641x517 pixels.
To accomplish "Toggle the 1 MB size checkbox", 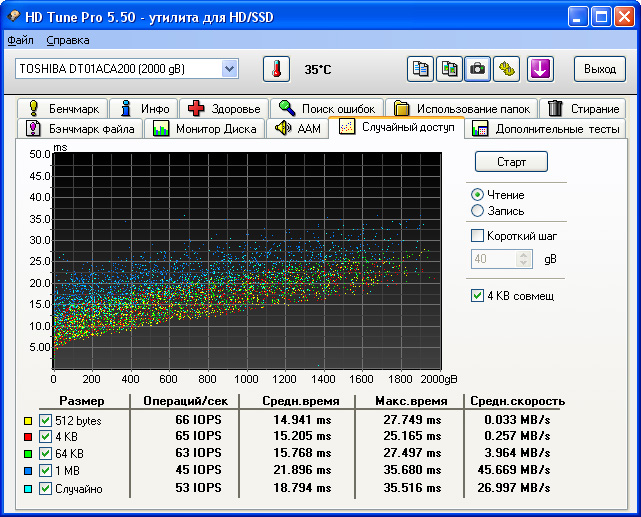I will (45, 471).
